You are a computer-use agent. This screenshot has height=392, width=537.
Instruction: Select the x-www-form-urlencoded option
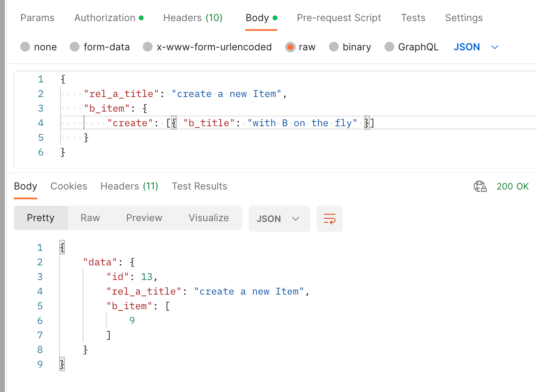148,47
